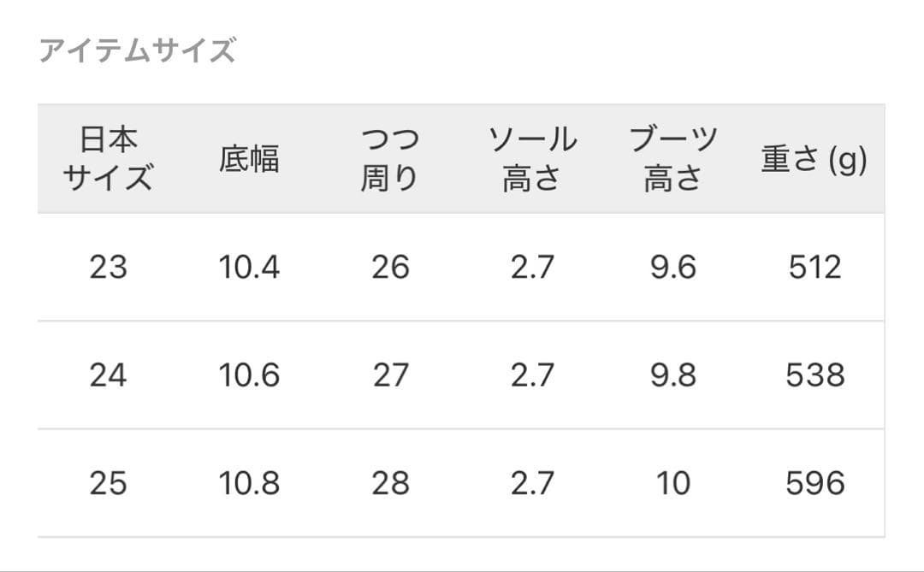Click the アイテムサイズ section heading
This screenshot has width=924, height=572.
point(137,51)
